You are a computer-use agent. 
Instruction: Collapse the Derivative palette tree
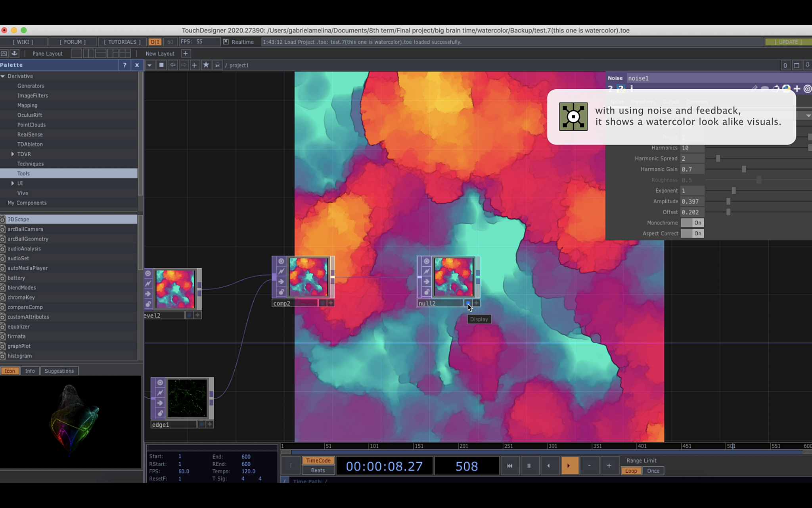[x=3, y=76]
